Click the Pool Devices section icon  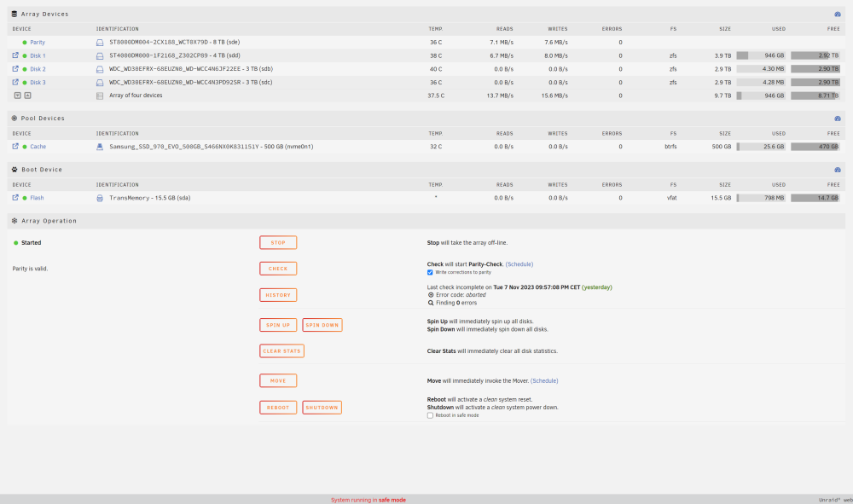tap(15, 118)
